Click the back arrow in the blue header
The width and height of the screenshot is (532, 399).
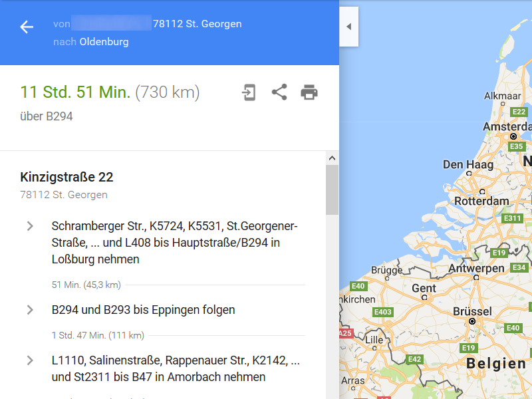coord(27,27)
